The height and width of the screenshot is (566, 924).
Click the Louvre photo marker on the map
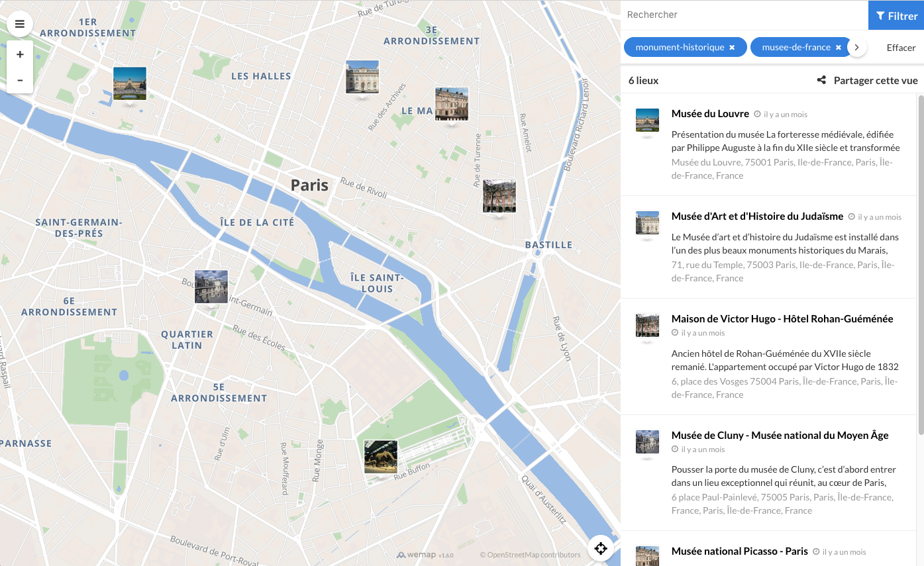[x=130, y=83]
